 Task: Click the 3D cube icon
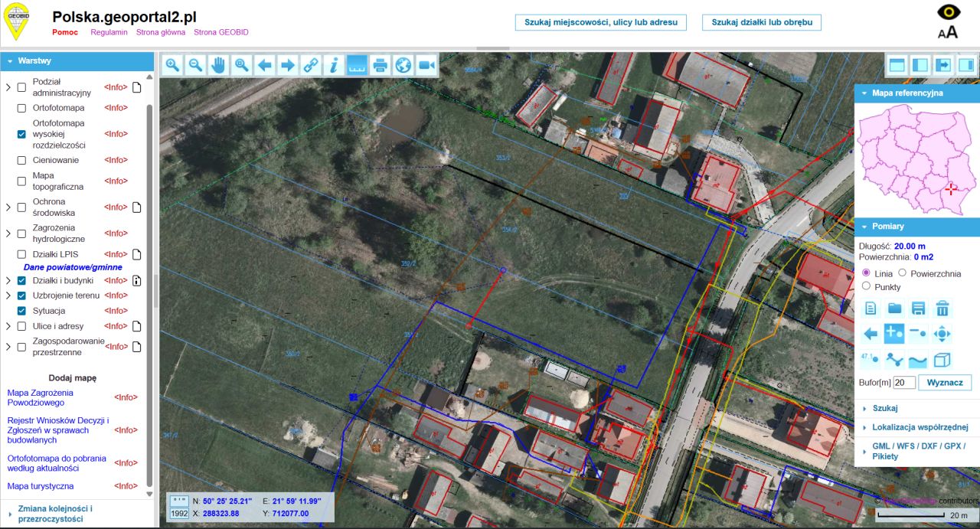(942, 359)
